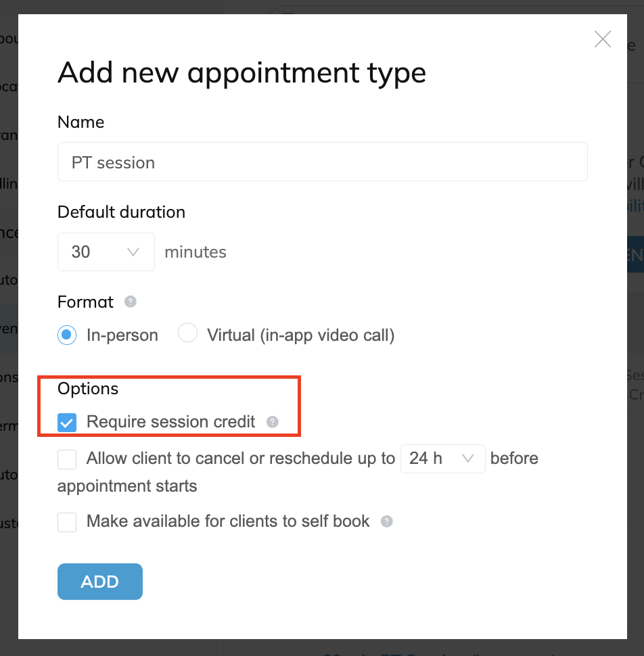Enable the allow cancel or reschedule checkbox
This screenshot has height=656, width=644.
pos(67,459)
